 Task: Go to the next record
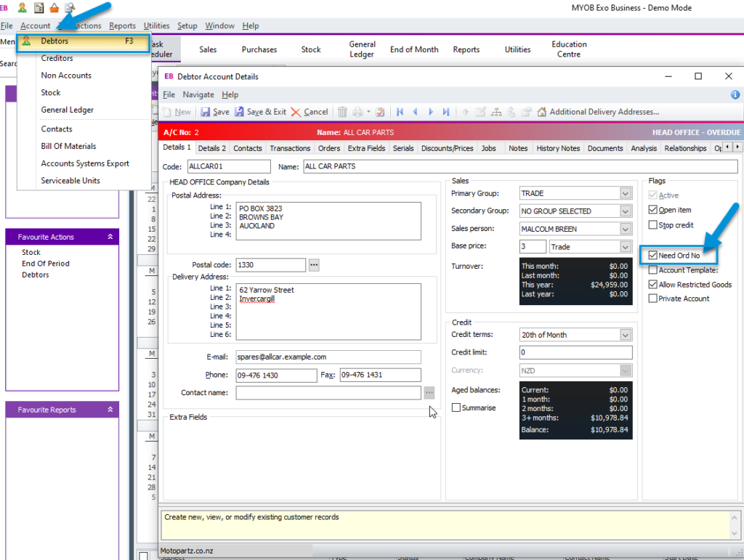pyautogui.click(x=431, y=112)
